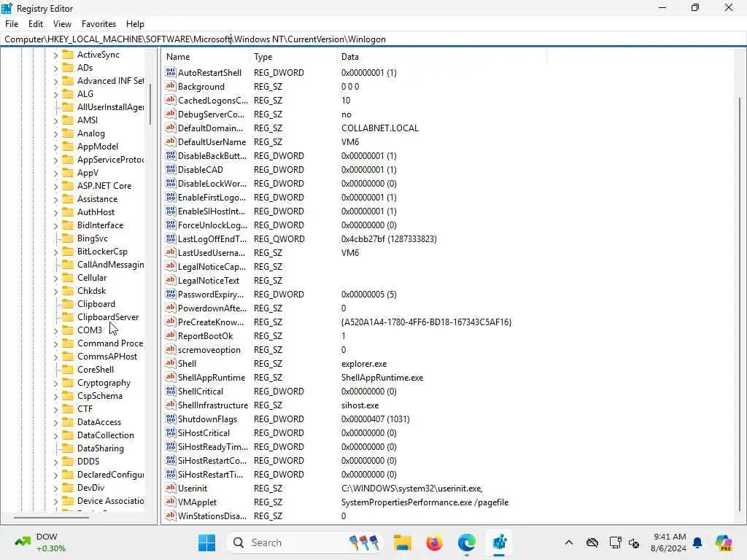Expand the ALG key
747x560 pixels.
click(55, 94)
